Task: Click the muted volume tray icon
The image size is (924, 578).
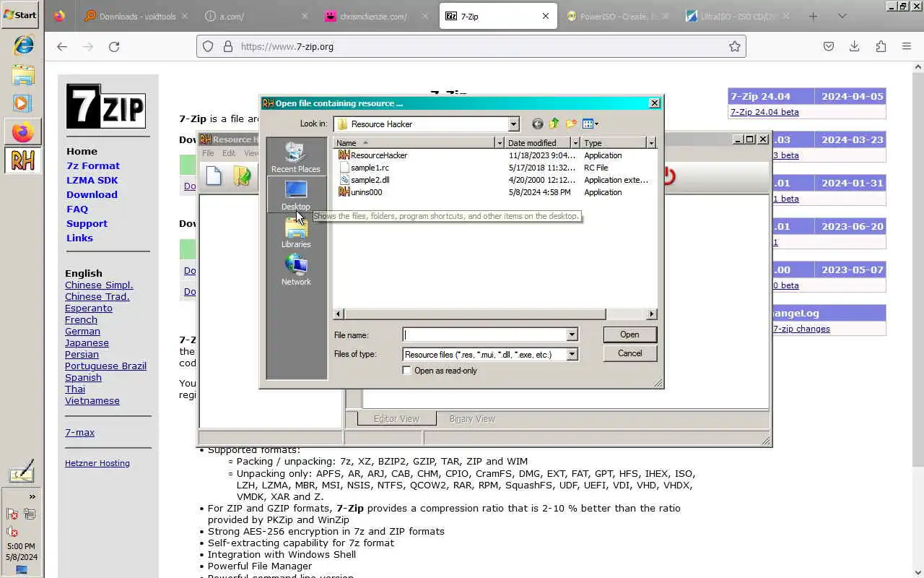Action: (12, 532)
